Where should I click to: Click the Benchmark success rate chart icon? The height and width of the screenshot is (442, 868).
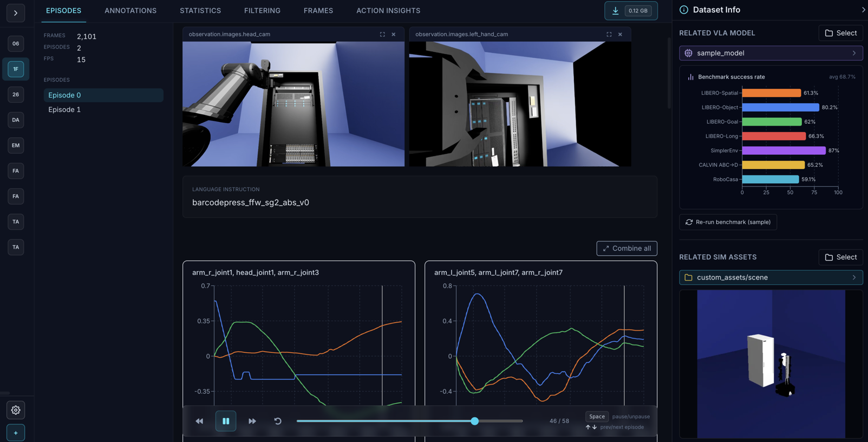690,77
